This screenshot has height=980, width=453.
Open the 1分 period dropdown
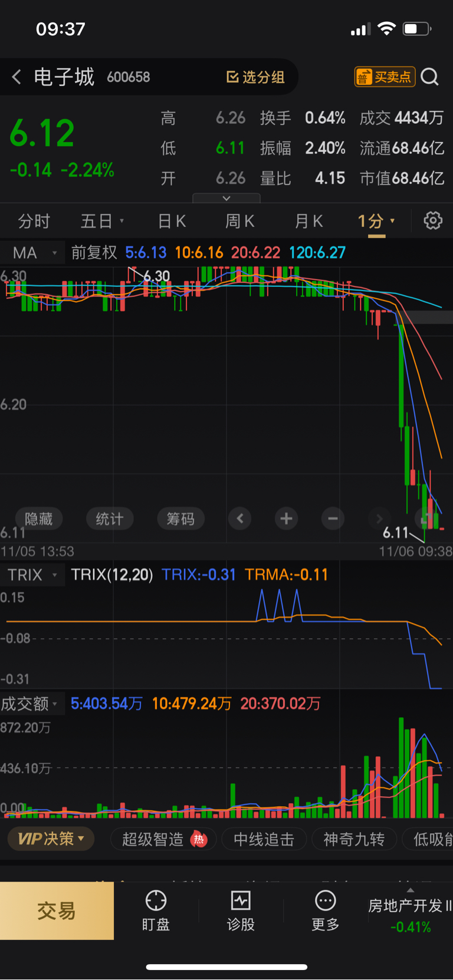376,221
